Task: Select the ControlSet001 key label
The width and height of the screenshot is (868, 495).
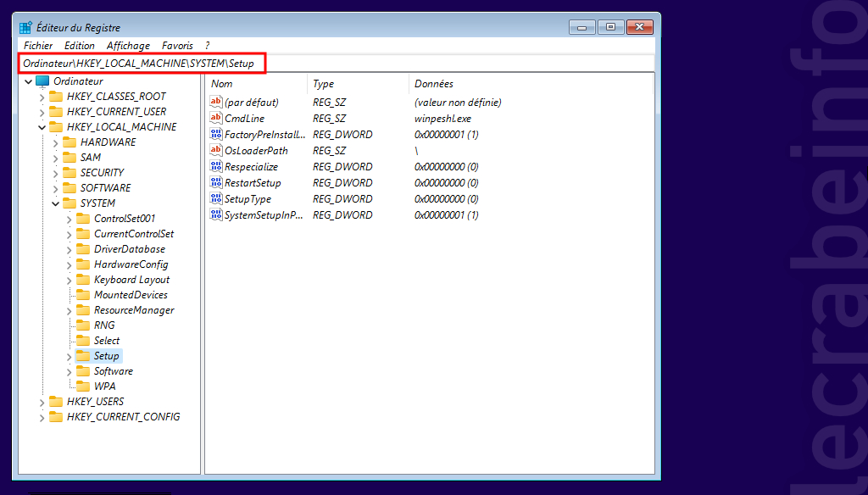Action: point(125,219)
